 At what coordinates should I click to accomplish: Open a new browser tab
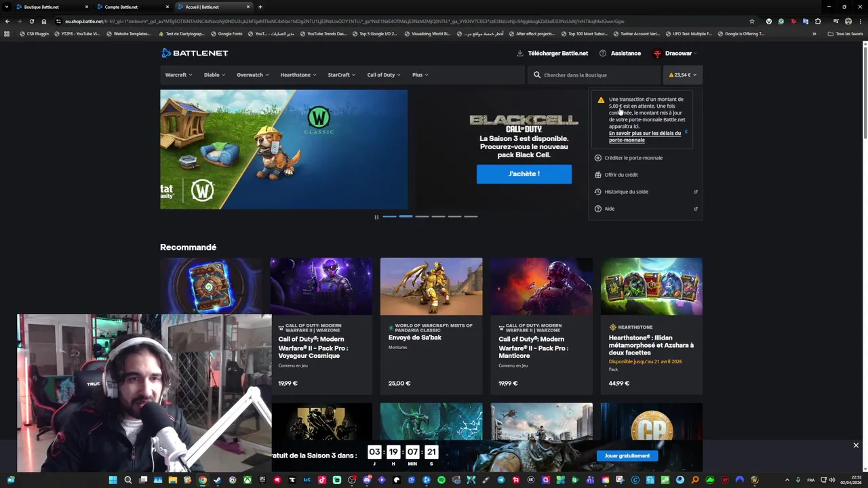pyautogui.click(x=260, y=7)
